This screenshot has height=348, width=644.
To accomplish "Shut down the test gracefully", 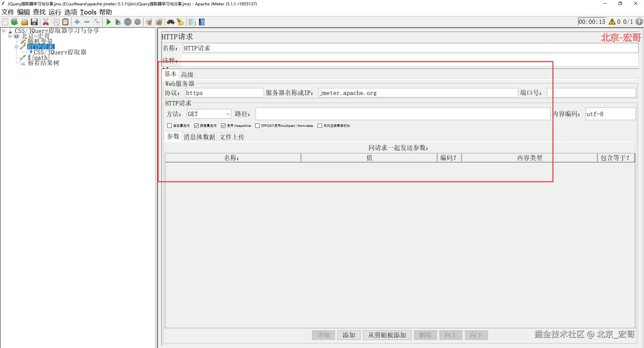I will click(138, 22).
